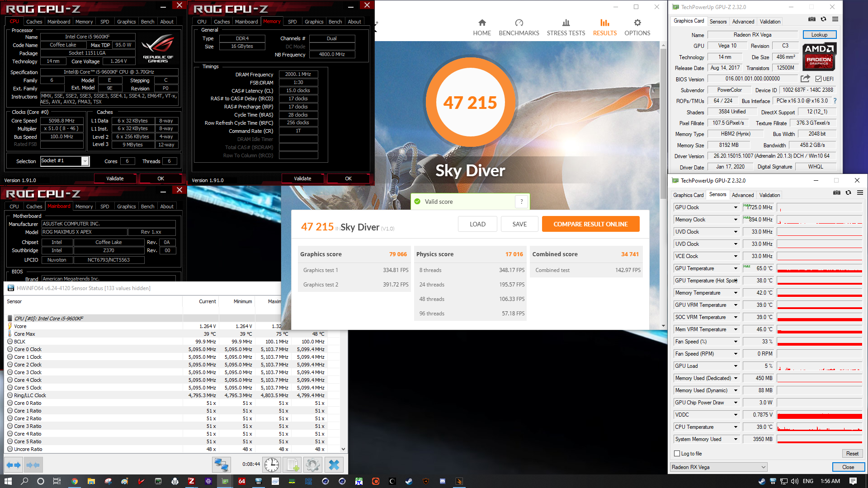This screenshot has width=868, height=488.
Task: Switch to Advanced tab in upper GPU-Z
Action: 743,22
